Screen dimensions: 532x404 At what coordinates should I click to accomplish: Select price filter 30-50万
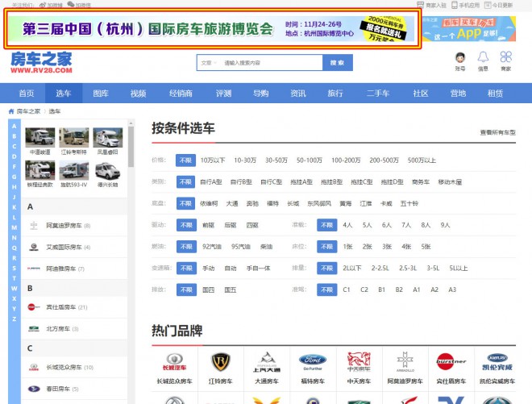[276, 160]
